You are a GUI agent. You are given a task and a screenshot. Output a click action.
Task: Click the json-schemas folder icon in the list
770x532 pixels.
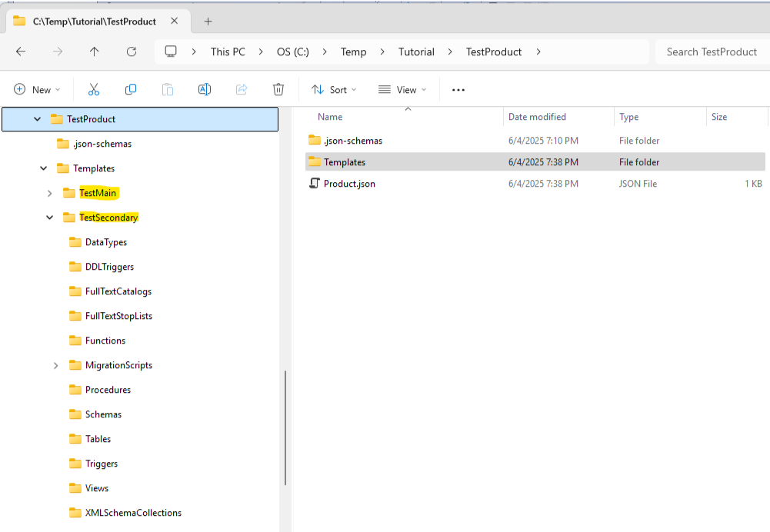point(315,140)
